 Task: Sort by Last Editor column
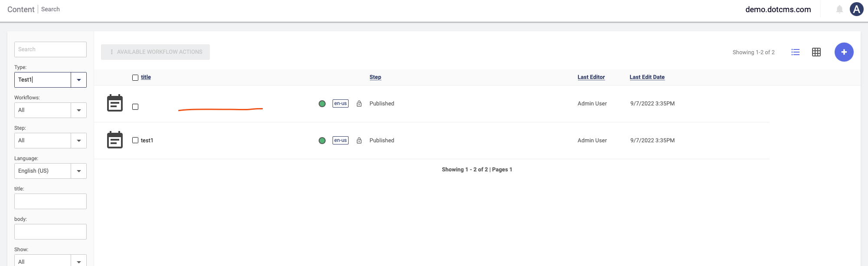pyautogui.click(x=591, y=77)
